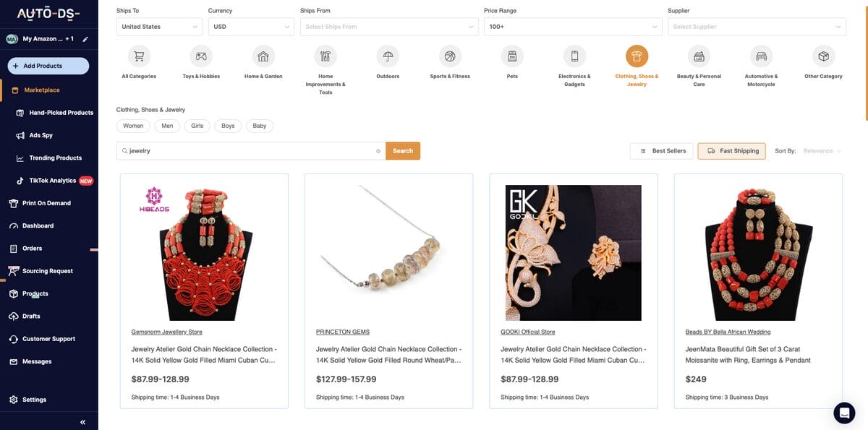The image size is (868, 430).
Task: Select the Outdoors category icon
Action: [388, 56]
